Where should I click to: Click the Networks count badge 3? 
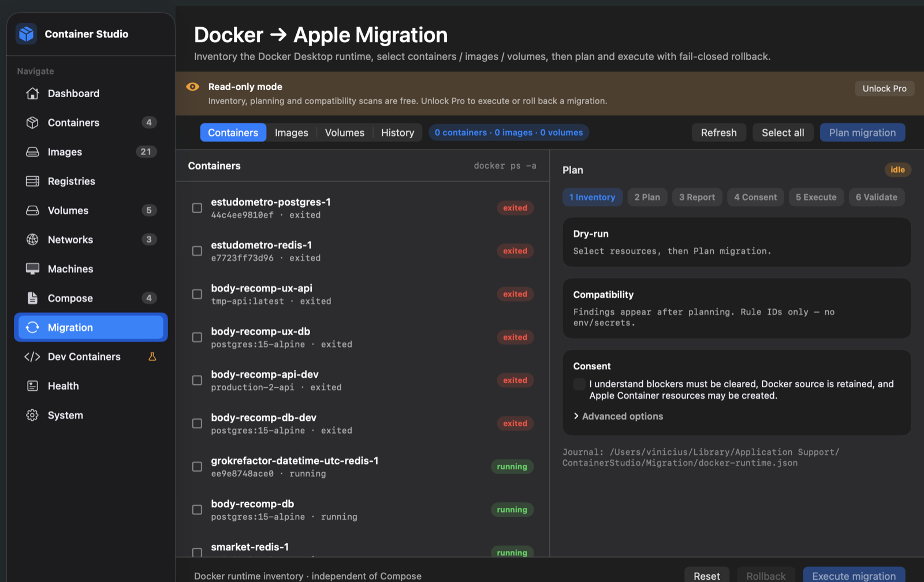pyautogui.click(x=149, y=239)
